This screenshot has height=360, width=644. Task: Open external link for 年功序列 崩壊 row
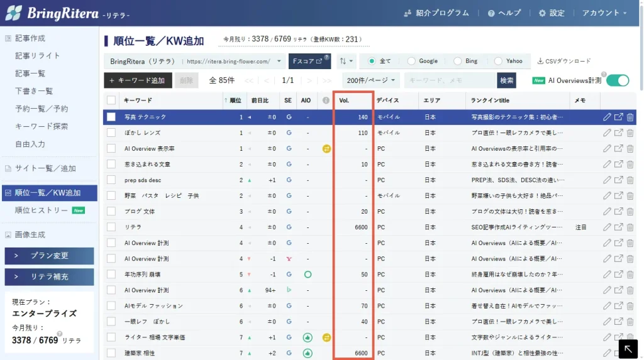pyautogui.click(x=619, y=274)
